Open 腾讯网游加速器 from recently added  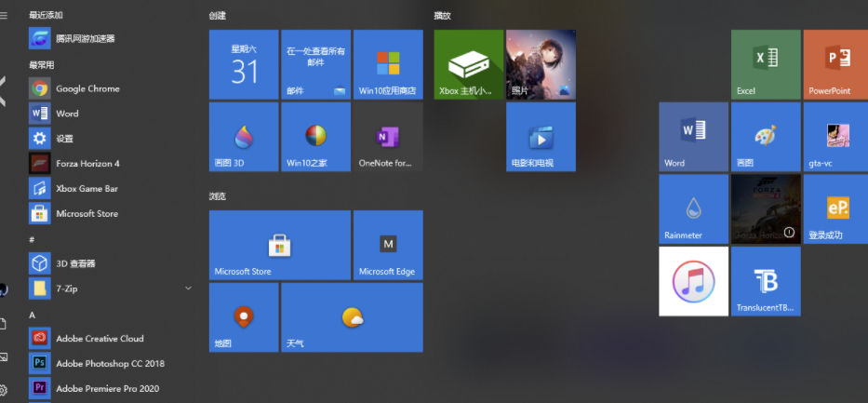tap(111, 39)
